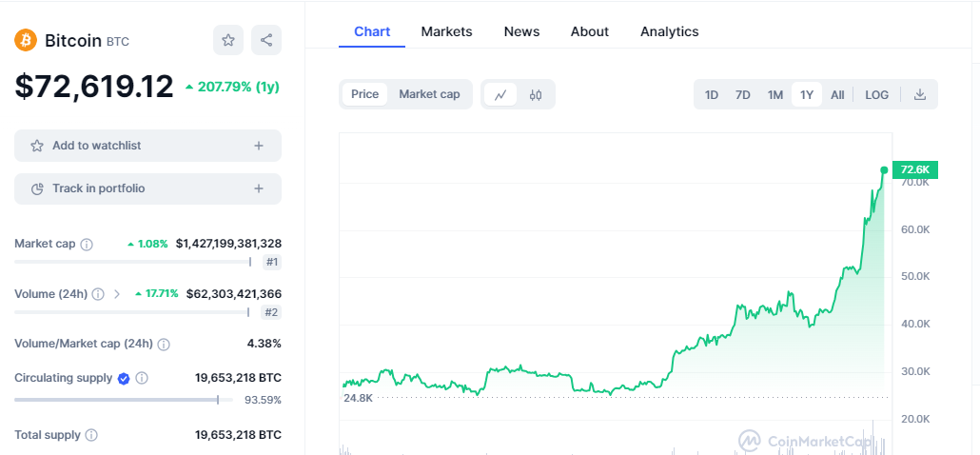
Task: Click the star icon in Add to watchlist
Action: pyautogui.click(x=37, y=146)
